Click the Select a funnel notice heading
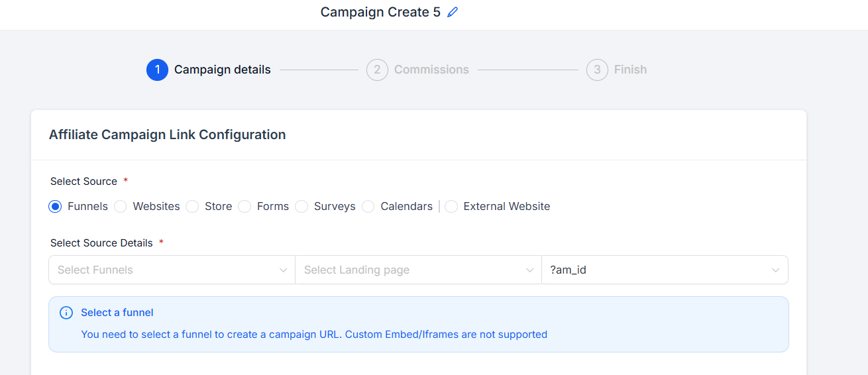Viewport: 868px width, 375px height. 117,312
